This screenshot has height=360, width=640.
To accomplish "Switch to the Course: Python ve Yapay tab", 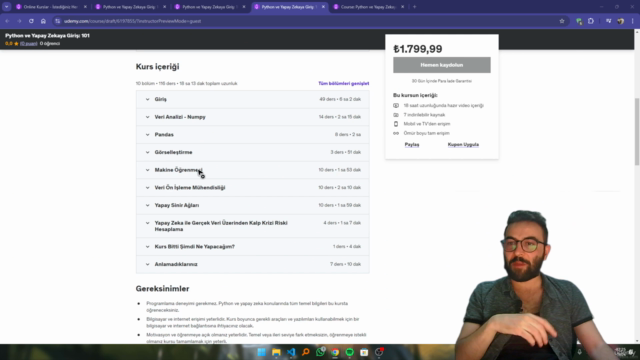I will point(369,7).
